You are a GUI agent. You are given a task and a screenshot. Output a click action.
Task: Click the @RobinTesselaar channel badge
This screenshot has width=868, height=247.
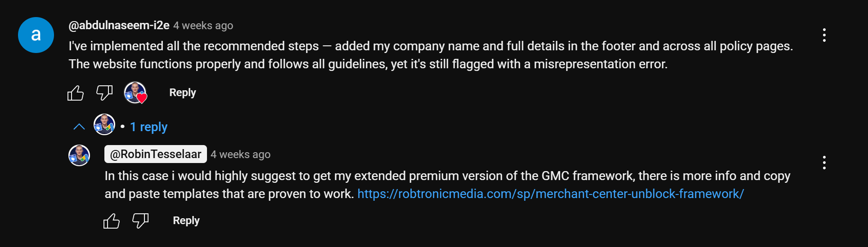point(156,154)
